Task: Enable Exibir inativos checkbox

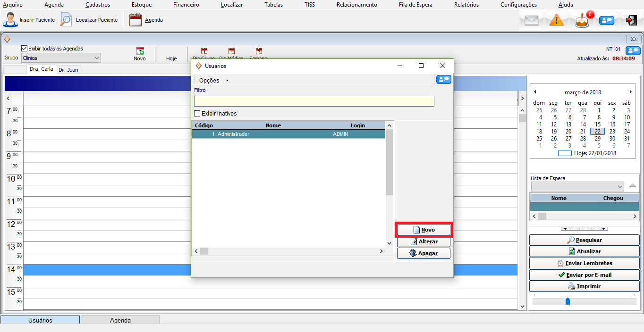Action: tap(197, 114)
